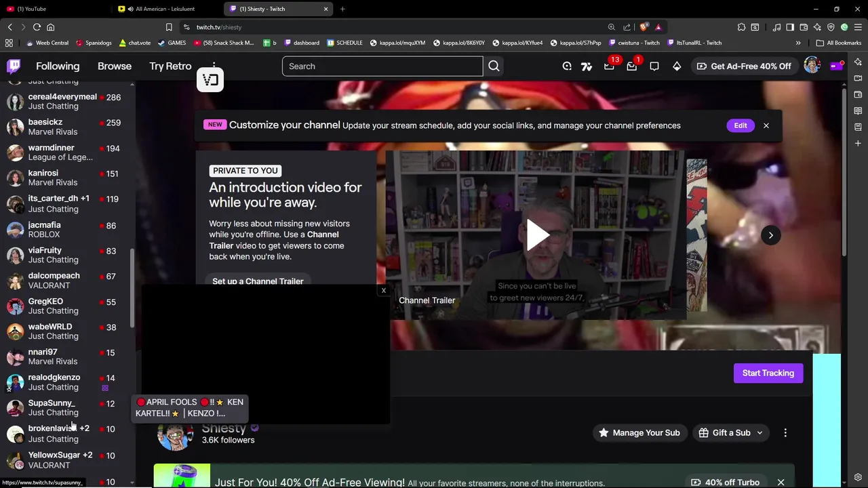Open Brave Rewards triangle icon
Viewport: 868px width, 488px height.
[x=658, y=27]
